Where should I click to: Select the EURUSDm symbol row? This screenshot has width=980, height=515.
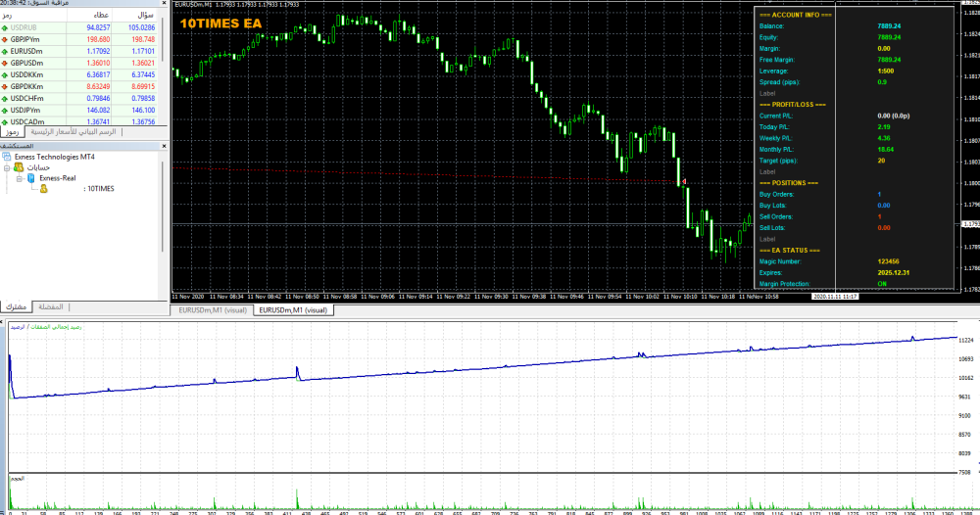[x=29, y=51]
